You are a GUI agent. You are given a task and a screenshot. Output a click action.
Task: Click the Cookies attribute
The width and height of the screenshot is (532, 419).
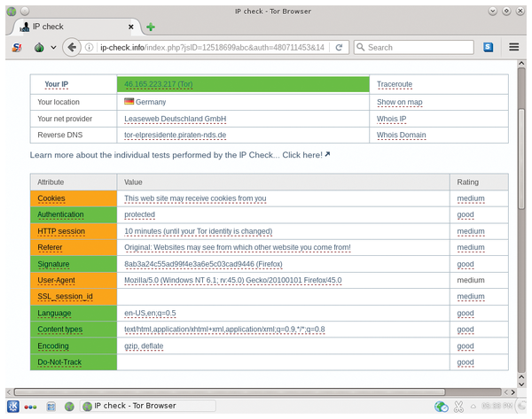point(51,198)
